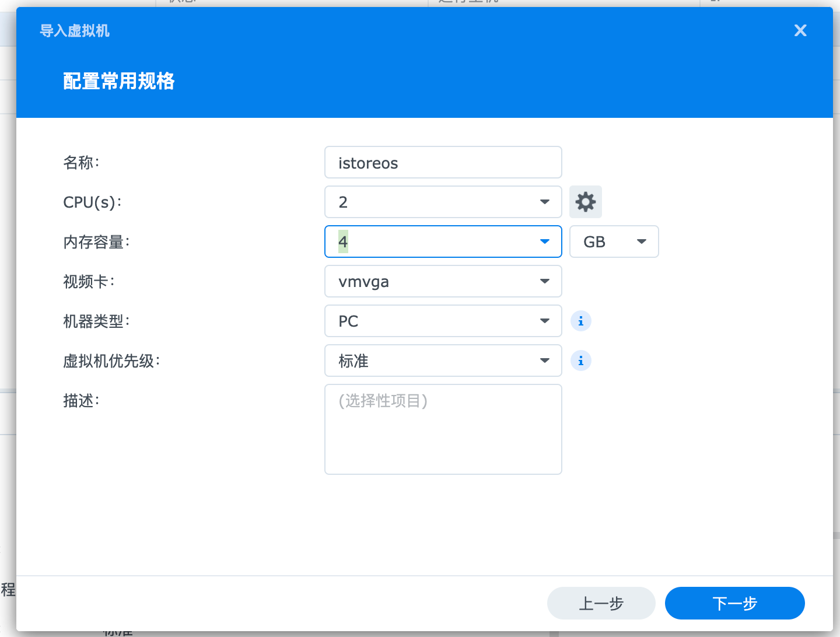Select the highlighted memory value 4

coord(343,241)
